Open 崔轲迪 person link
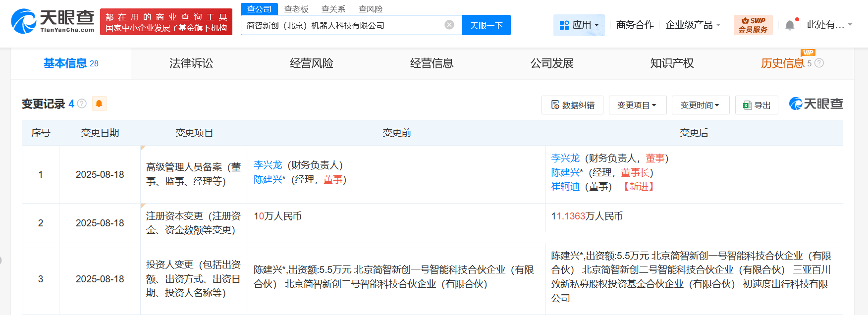868x315 pixels. click(x=565, y=187)
